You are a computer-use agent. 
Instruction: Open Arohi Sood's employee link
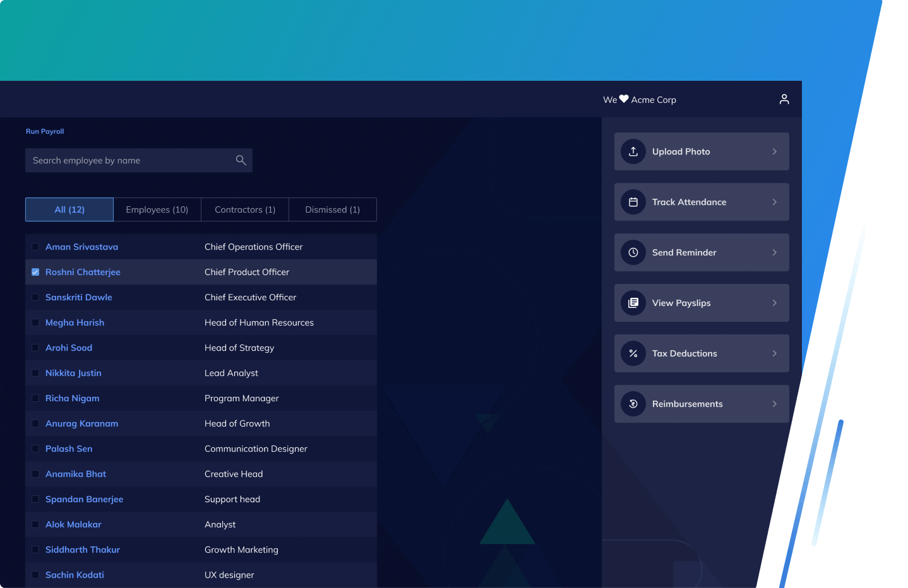click(69, 348)
